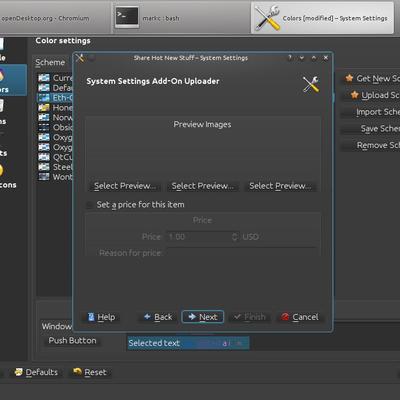This screenshot has width=400, height=400.
Task: Click the disabled Finish button
Action: point(250,317)
